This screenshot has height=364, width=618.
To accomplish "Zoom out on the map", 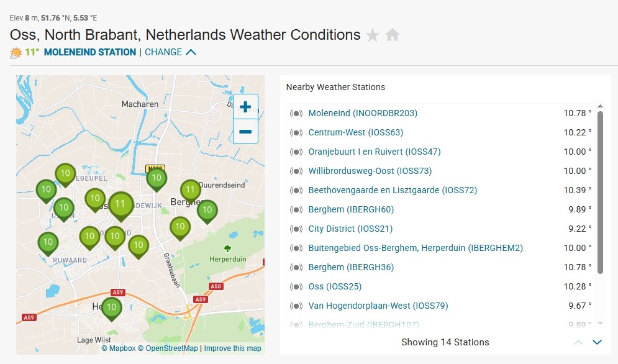I will (245, 131).
